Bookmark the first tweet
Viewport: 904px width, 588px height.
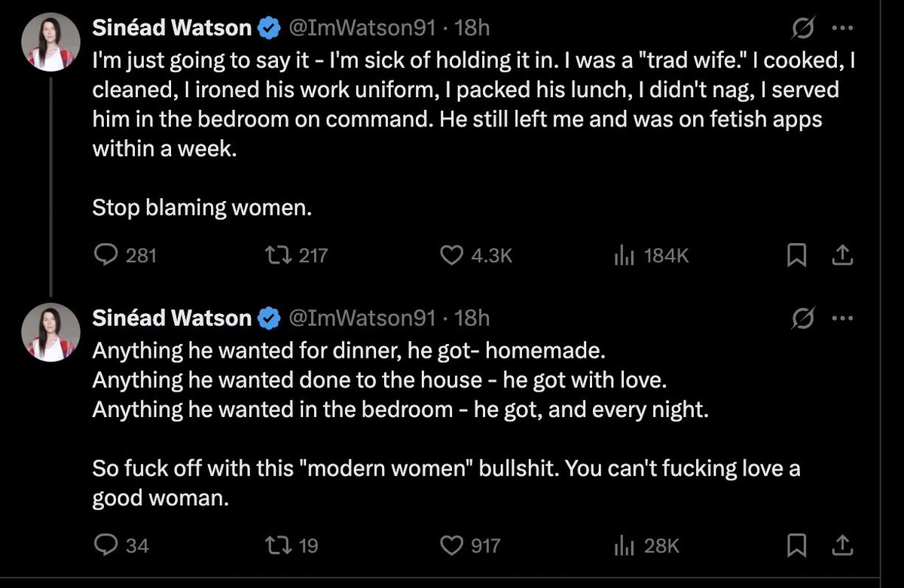(796, 255)
